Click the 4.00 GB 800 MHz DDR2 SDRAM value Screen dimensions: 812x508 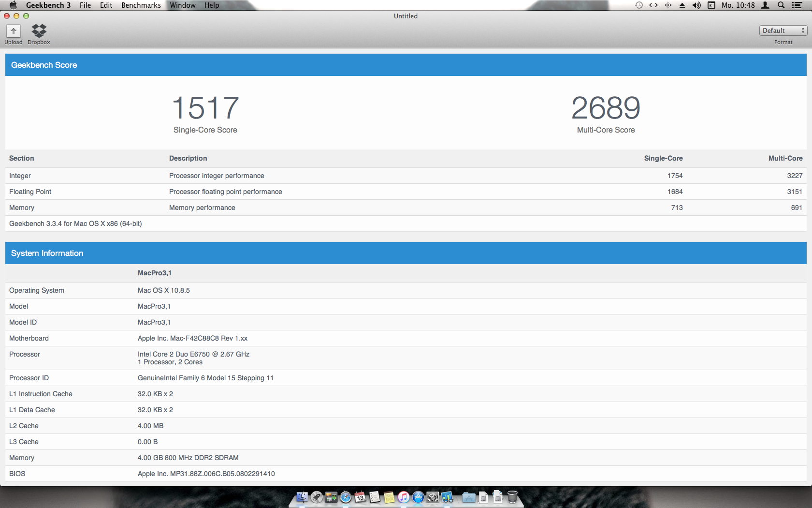point(188,458)
